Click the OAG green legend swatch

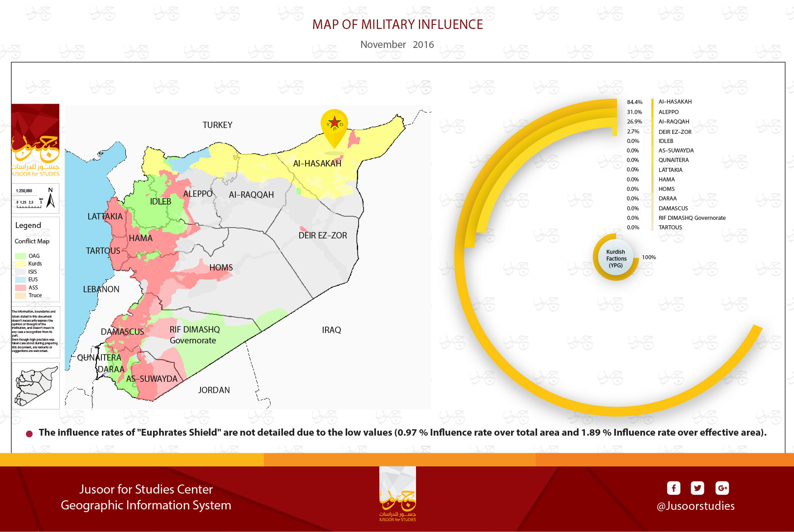point(20,256)
